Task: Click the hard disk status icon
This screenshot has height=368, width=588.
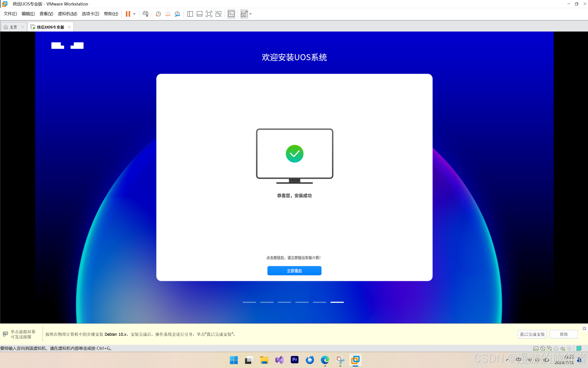Action: (x=536, y=348)
